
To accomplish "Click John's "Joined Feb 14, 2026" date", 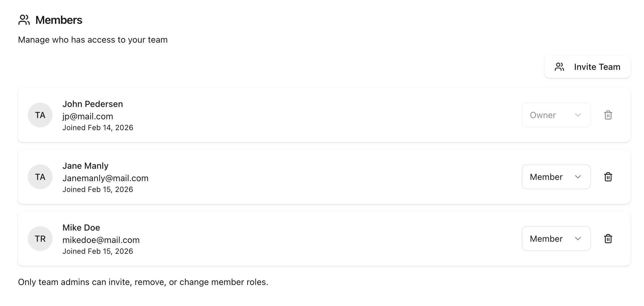I will 98,128.
